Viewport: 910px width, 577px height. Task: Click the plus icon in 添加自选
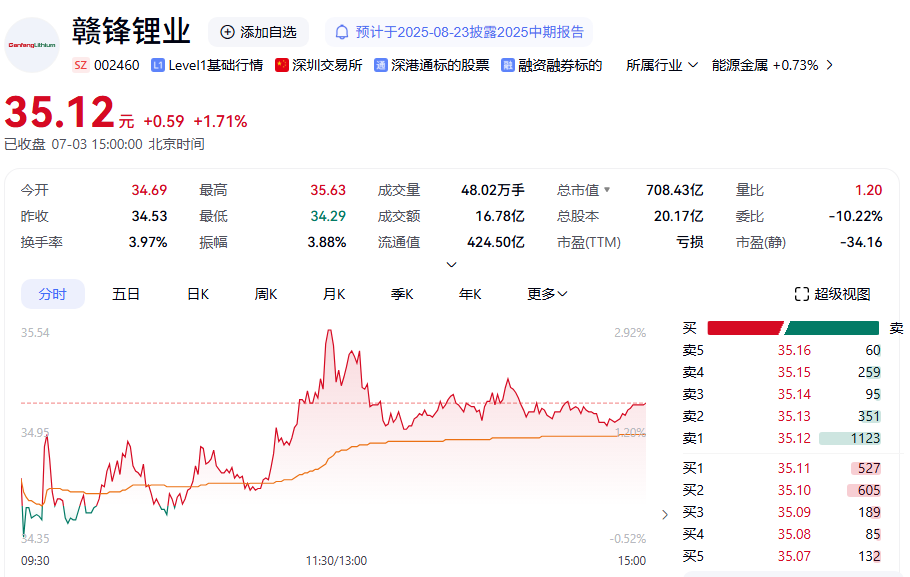[228, 32]
